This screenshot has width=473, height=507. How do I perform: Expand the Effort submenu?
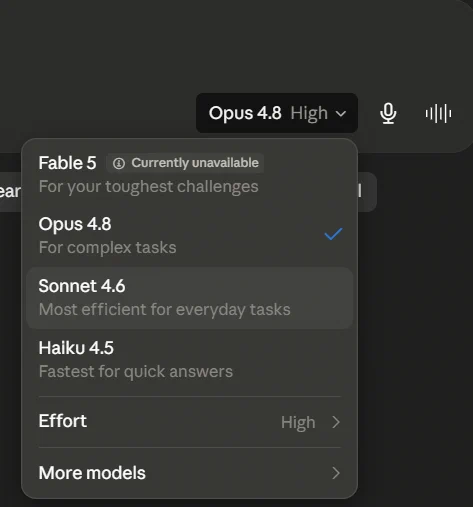pos(190,422)
